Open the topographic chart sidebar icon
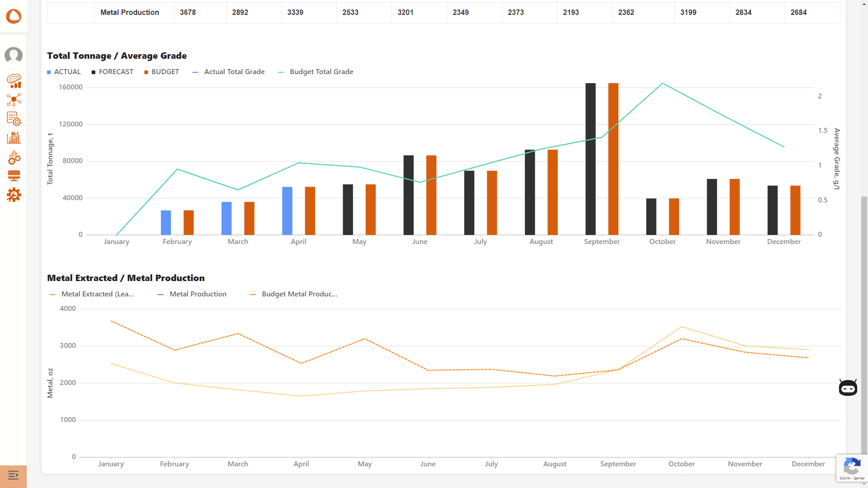Screen dimensions: 868x488 pos(14,81)
